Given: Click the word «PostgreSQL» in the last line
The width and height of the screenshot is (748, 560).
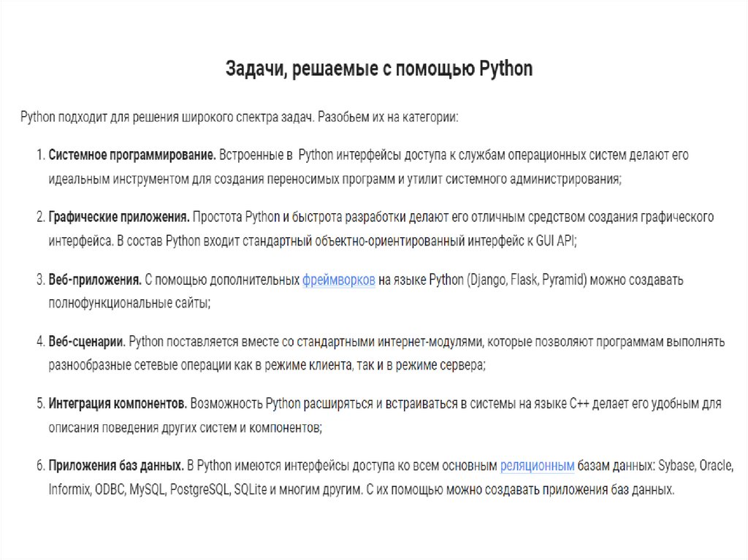Looking at the screenshot, I should (x=197, y=489).
